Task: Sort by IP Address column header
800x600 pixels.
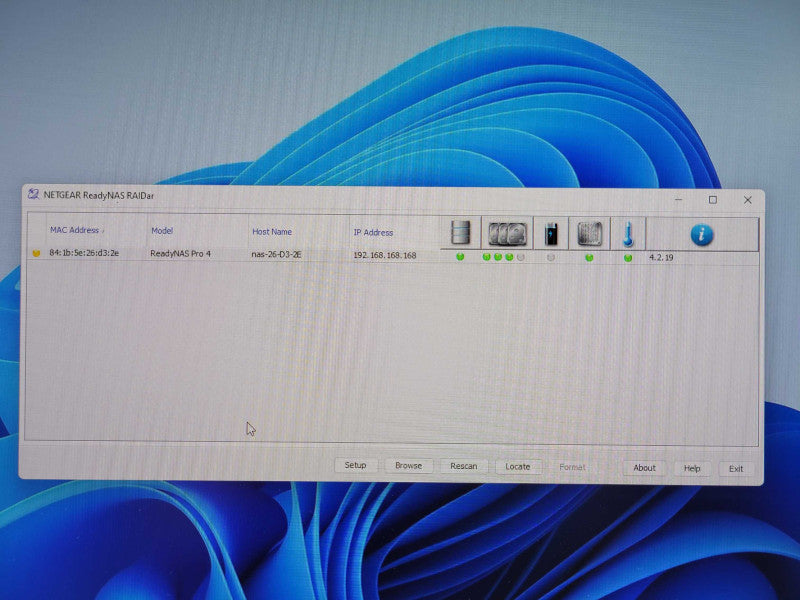Action: click(373, 233)
